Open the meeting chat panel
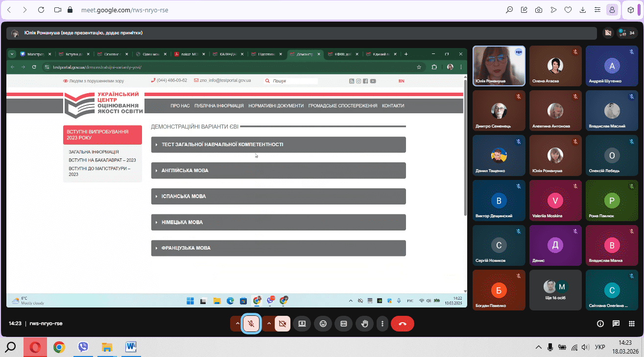 616,324
